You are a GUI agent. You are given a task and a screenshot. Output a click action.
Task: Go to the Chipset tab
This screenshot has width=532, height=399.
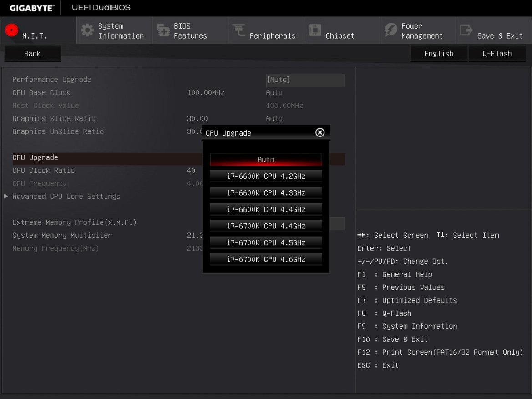point(342,30)
